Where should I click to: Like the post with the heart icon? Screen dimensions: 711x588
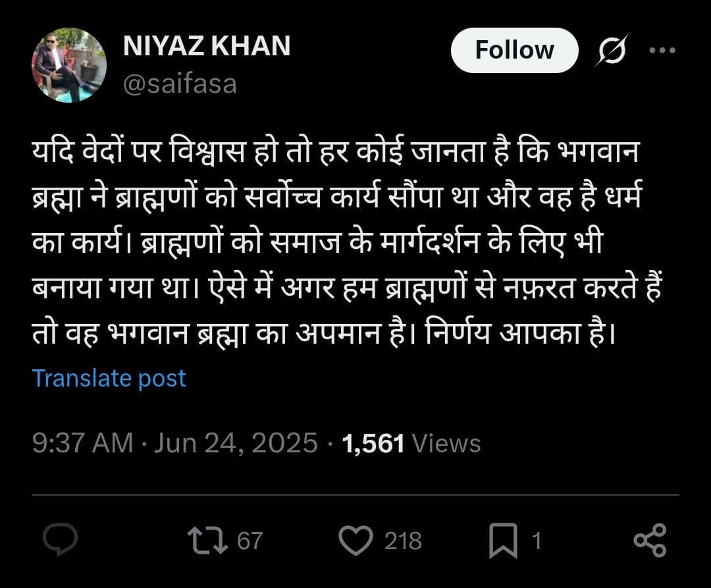pyautogui.click(x=355, y=540)
